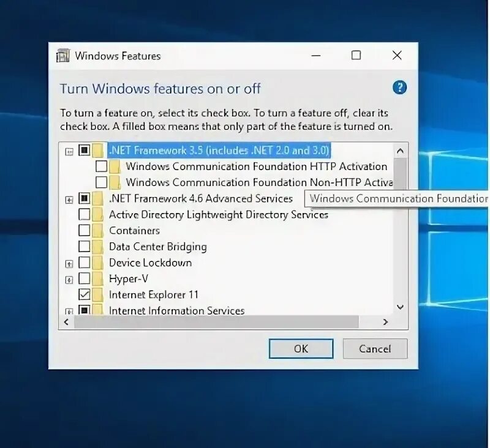Click the horizontal scrollbar left arrow
Viewport: 490px width, 448px height.
(x=66, y=322)
